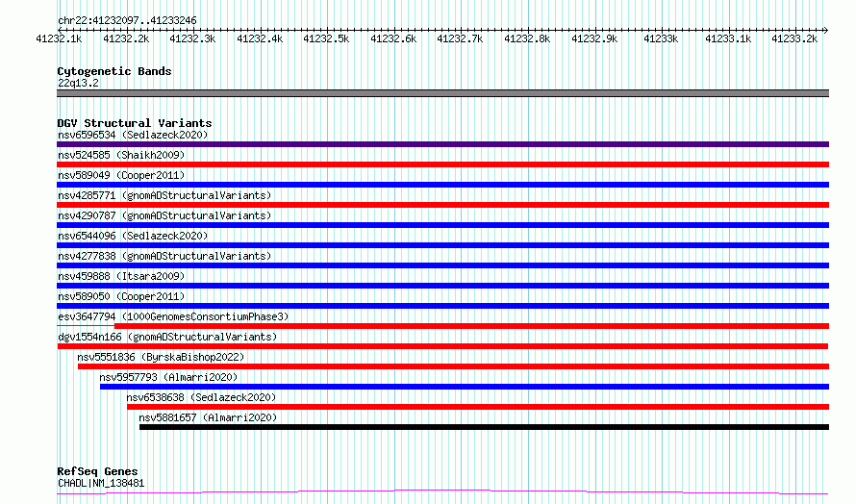Click the red nsv6538638 variant bar
This screenshot has width=856, height=504.
478,407
